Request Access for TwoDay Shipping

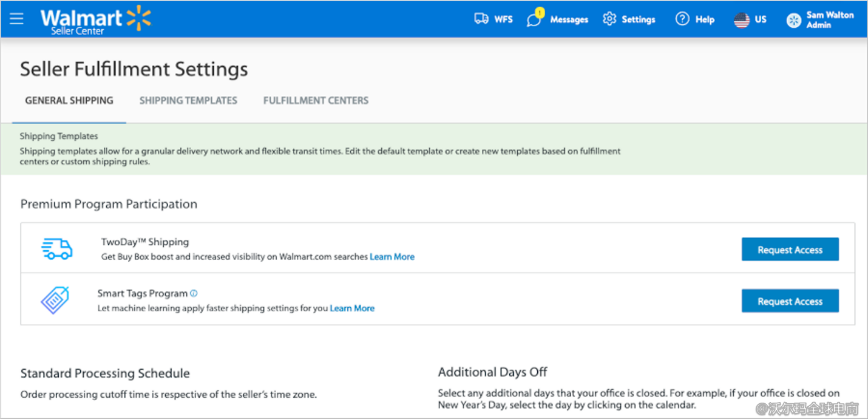pos(790,250)
